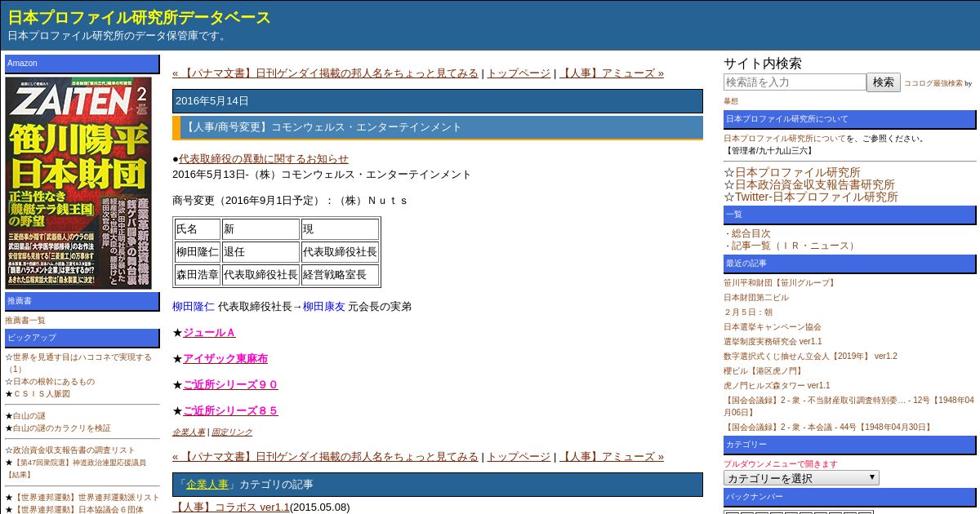Viewport: 980px width, 514px height.
Task: Open 記事一覧（ＩＲ・ニュース） link
Action: [794, 245]
